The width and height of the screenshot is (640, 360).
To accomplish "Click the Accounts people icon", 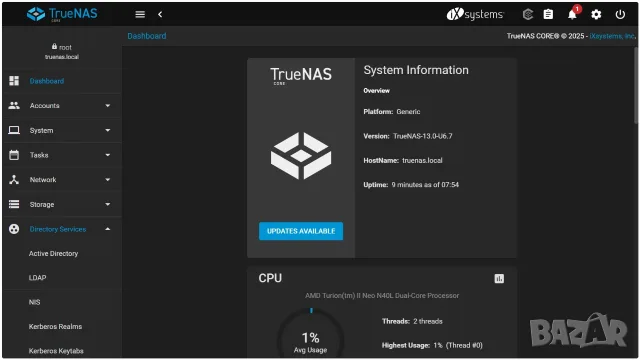I will pyautogui.click(x=14, y=106).
